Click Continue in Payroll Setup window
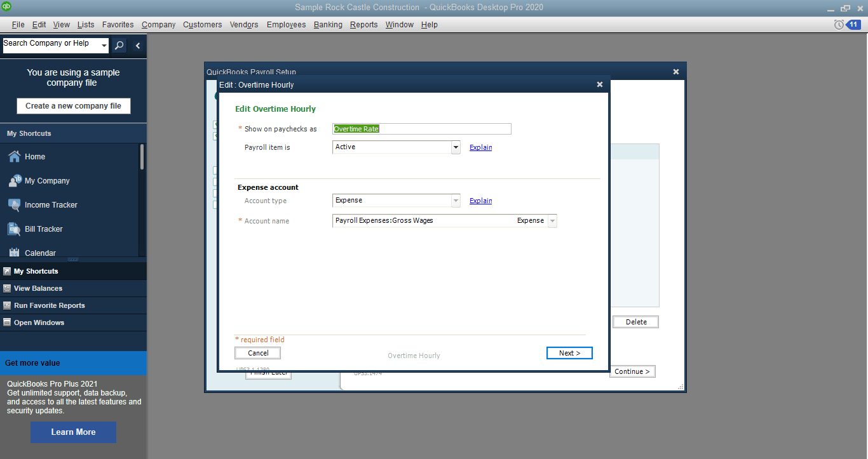This screenshot has height=459, width=868. 632,371
